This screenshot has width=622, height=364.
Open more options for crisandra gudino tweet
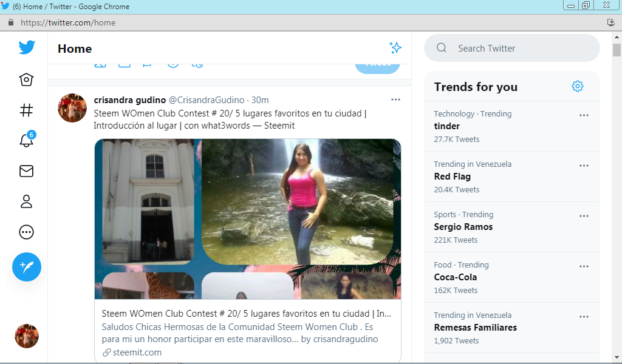coord(395,100)
